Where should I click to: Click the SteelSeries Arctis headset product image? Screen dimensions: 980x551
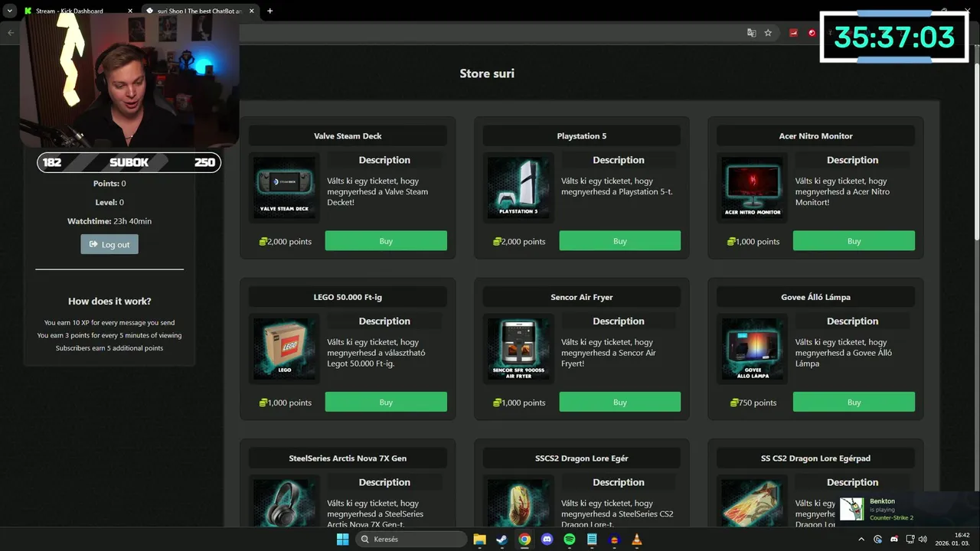pos(284,503)
